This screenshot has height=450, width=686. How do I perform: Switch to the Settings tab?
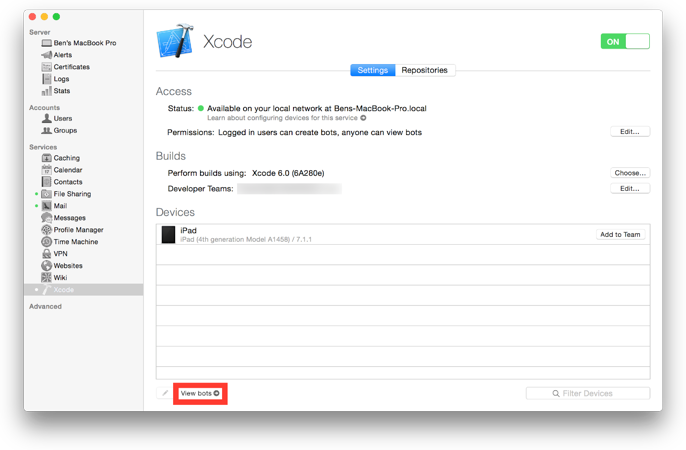coord(373,70)
